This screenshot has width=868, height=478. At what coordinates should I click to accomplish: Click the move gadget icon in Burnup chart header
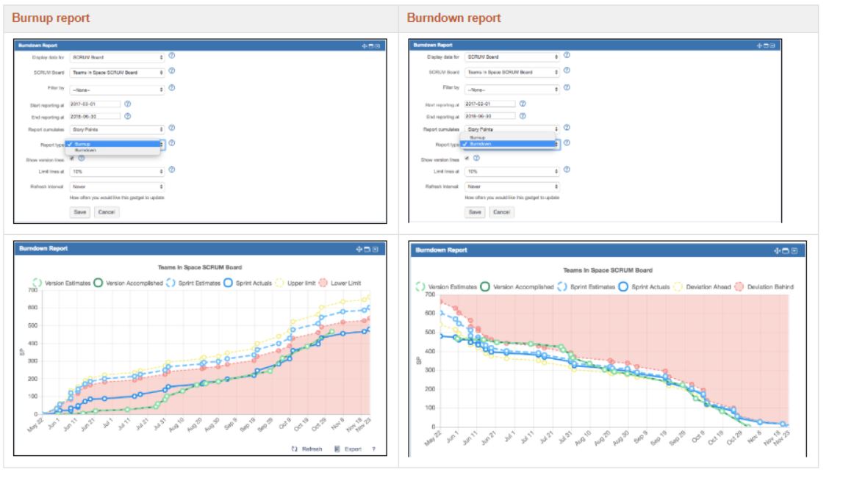click(x=359, y=250)
